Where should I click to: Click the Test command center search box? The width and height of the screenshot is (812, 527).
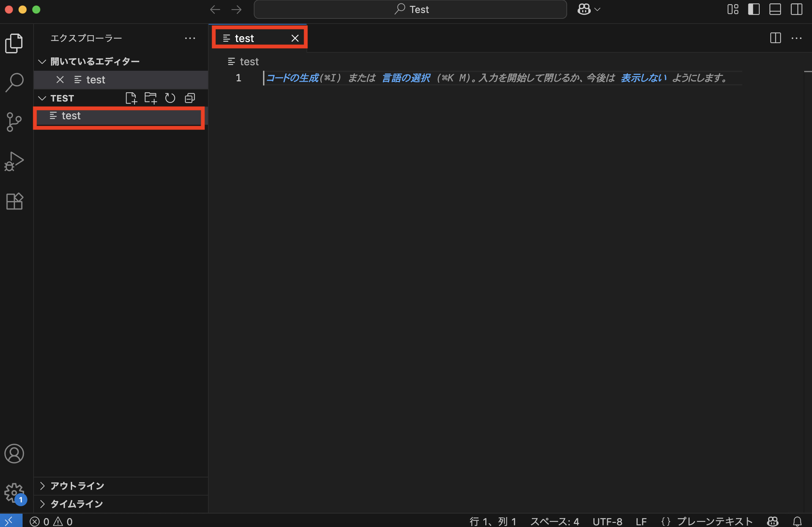tap(410, 10)
